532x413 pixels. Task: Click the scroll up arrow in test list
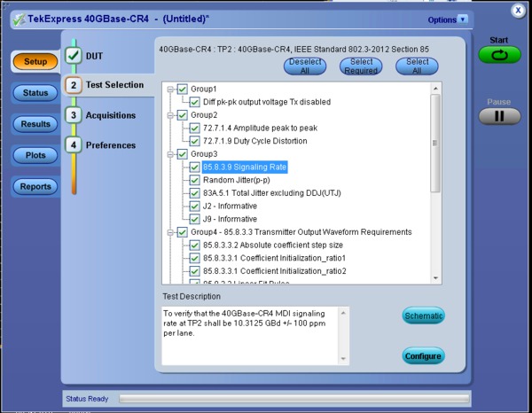[x=434, y=89]
